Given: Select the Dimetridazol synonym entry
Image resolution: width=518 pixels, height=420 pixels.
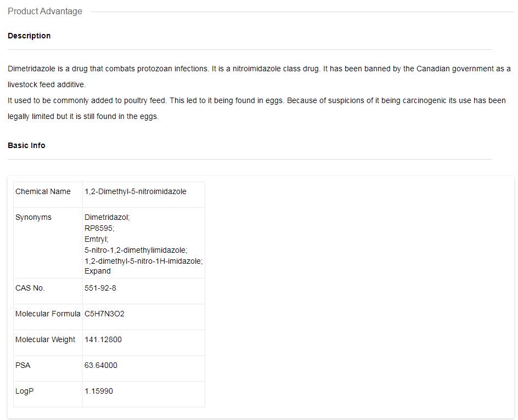Looking at the screenshot, I should pos(107,217).
